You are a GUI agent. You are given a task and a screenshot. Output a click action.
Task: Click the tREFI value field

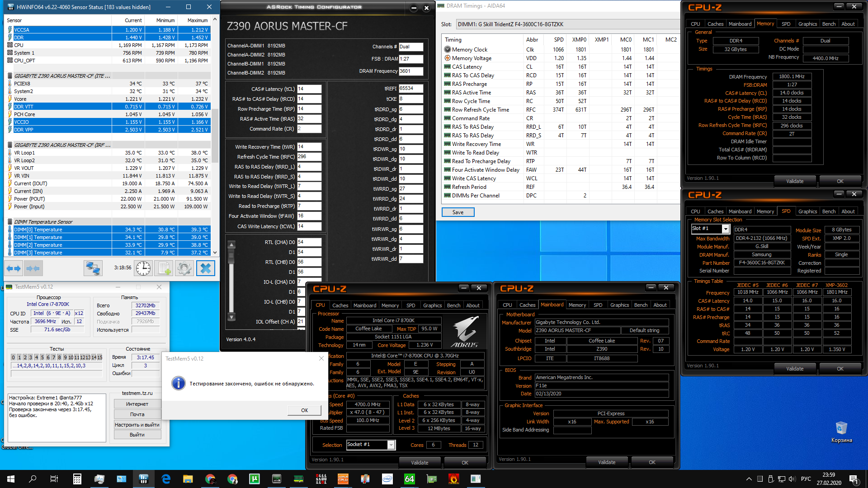[410, 89]
